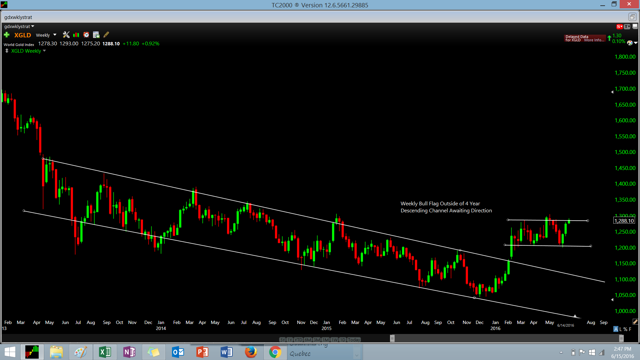Show hidden tray icons arrow
The width and height of the screenshot is (640, 360).
point(561,352)
